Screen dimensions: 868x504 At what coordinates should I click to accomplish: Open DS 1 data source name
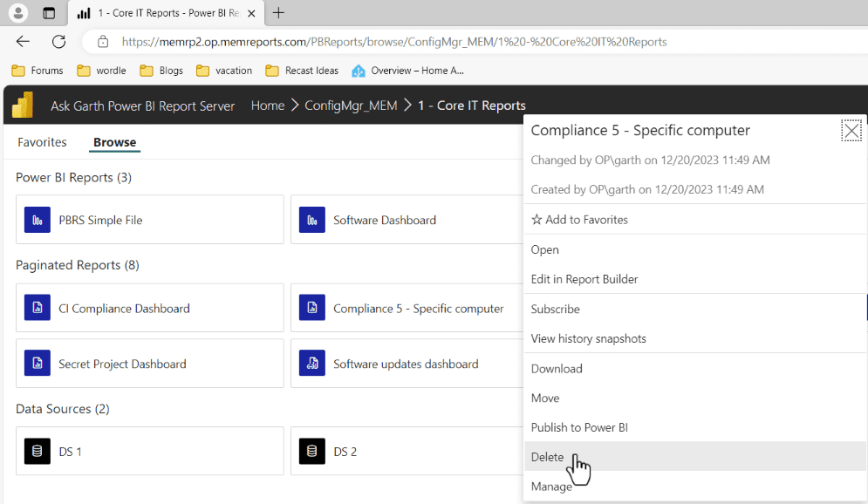(x=71, y=452)
